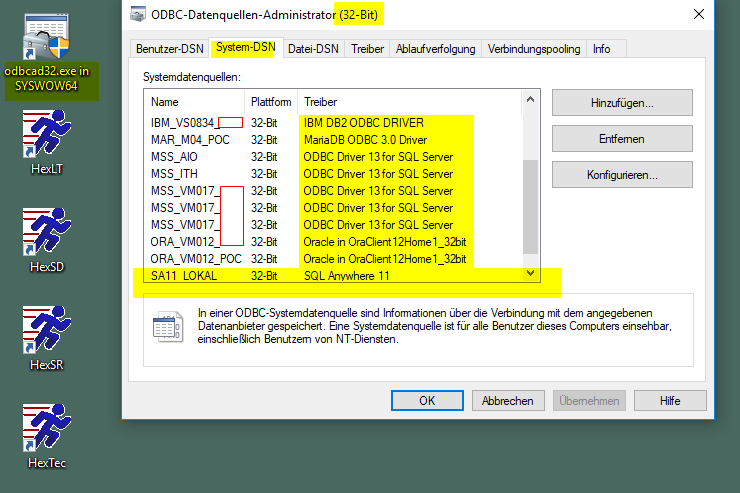This screenshot has height=493, width=740.
Task: Confirm with the OK button
Action: (x=427, y=401)
